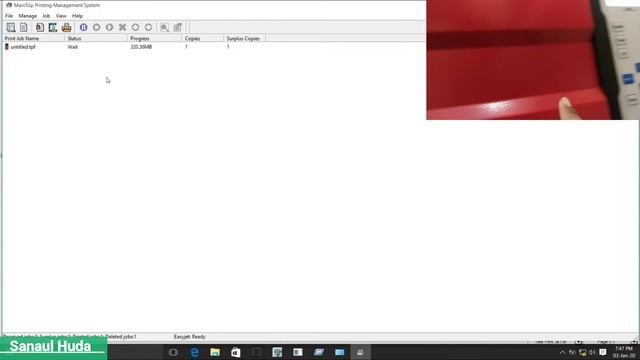Sort by Progress column header

pyautogui.click(x=155, y=38)
